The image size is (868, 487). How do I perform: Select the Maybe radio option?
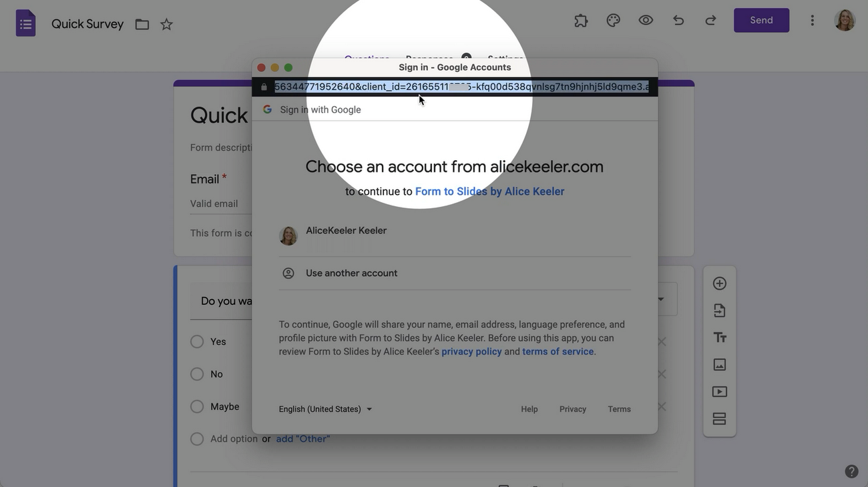pos(197,406)
